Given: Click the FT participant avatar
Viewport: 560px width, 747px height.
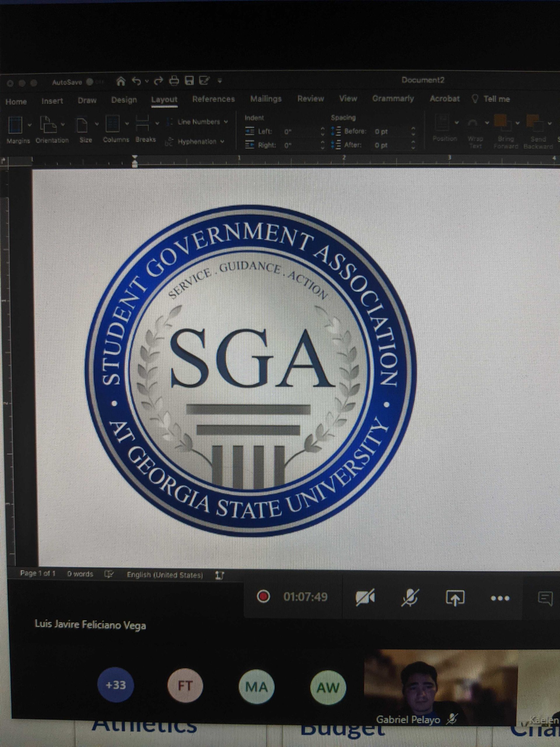Looking at the screenshot, I should 185,686.
